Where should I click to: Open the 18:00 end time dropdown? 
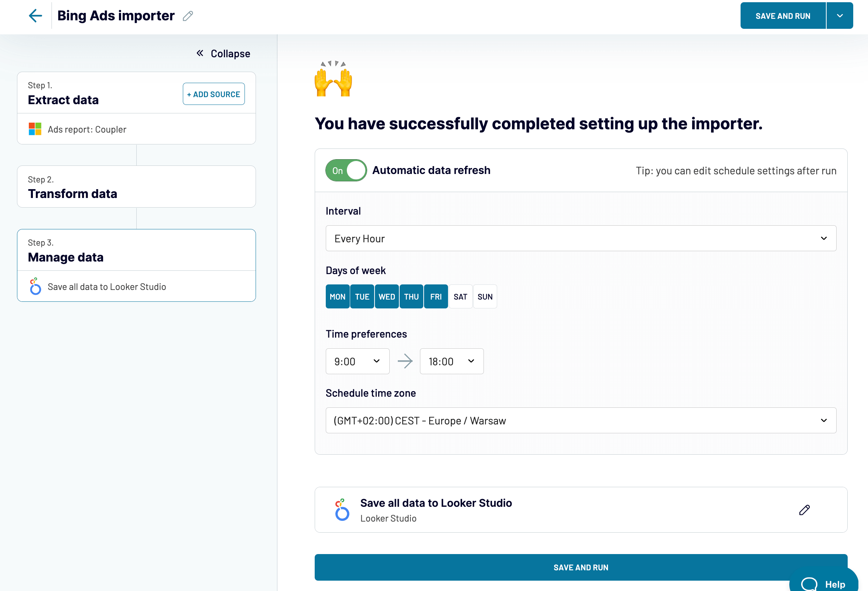[452, 361]
